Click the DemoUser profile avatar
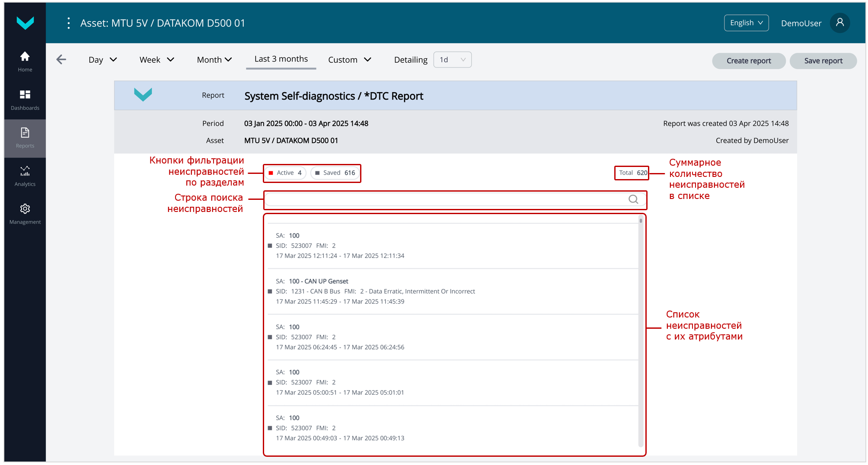Screen dimensions: 868x465 pyautogui.click(x=839, y=23)
